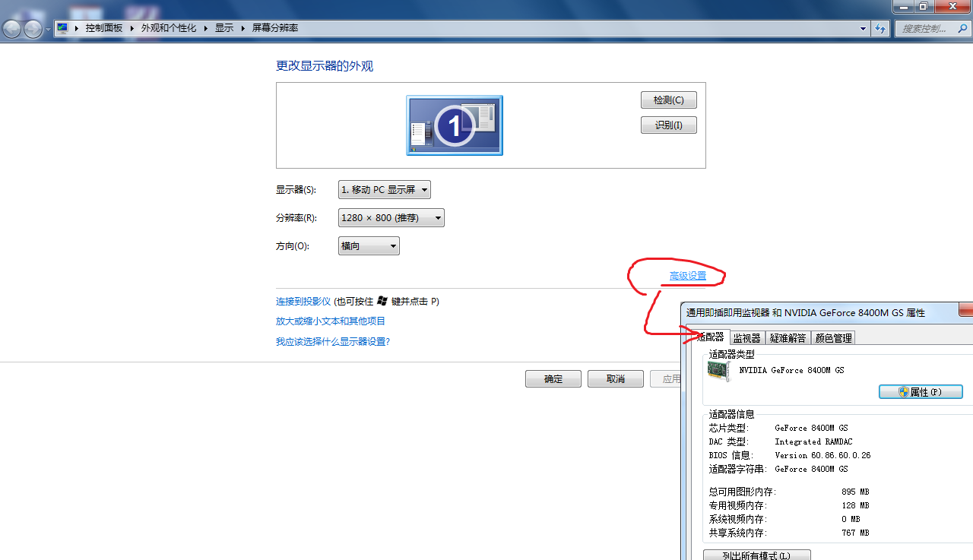Click the 芯片类型: label
The height and width of the screenshot is (560, 973).
(729, 428)
